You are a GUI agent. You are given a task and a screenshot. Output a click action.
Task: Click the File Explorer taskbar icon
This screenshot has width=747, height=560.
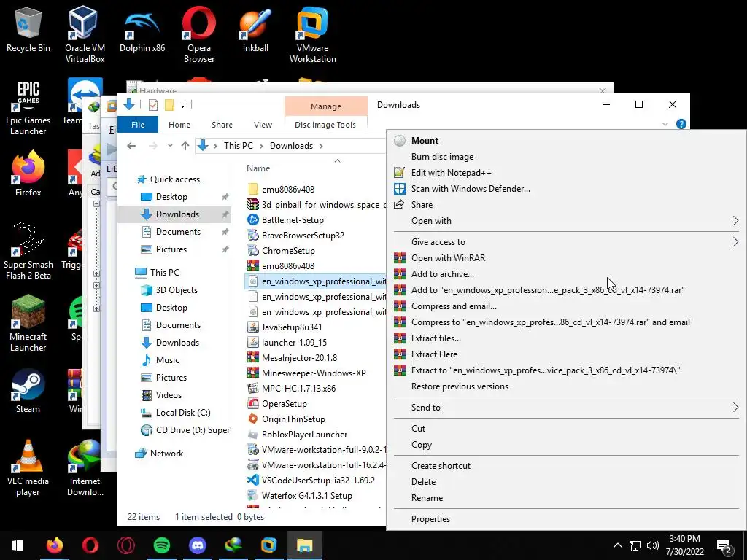[305, 545]
